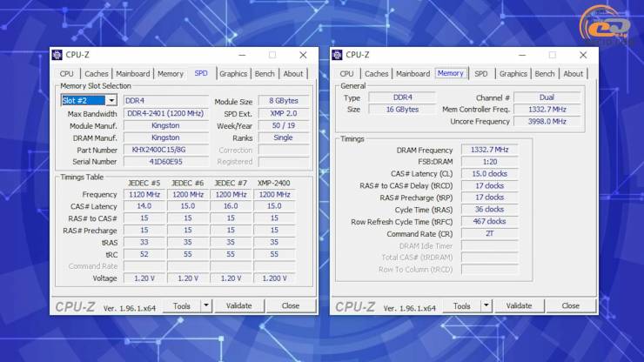The width and height of the screenshot is (644, 362).
Task: Close the left CPU-Z window with X
Action: [x=303, y=55]
